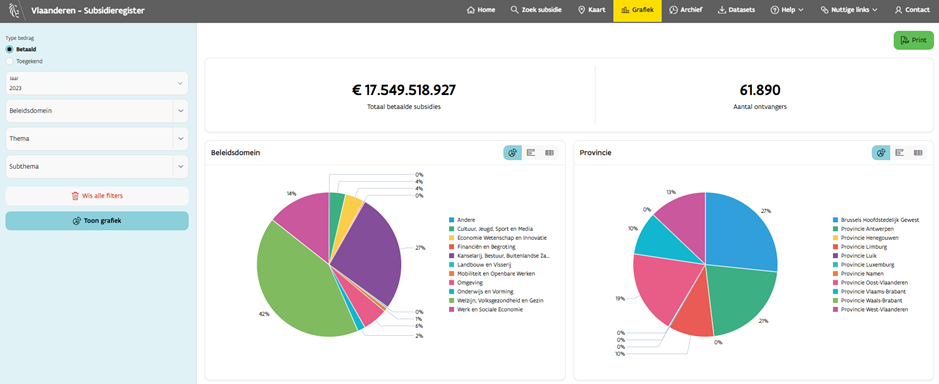Click the Vlaanderen lion logo
This screenshot has height=384, width=939.
click(x=13, y=10)
